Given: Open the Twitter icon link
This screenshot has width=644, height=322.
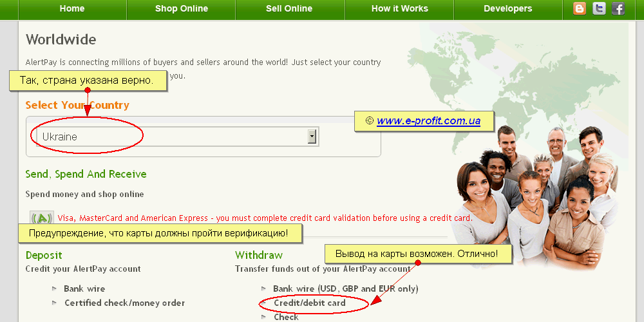Looking at the screenshot, I should [599, 8].
